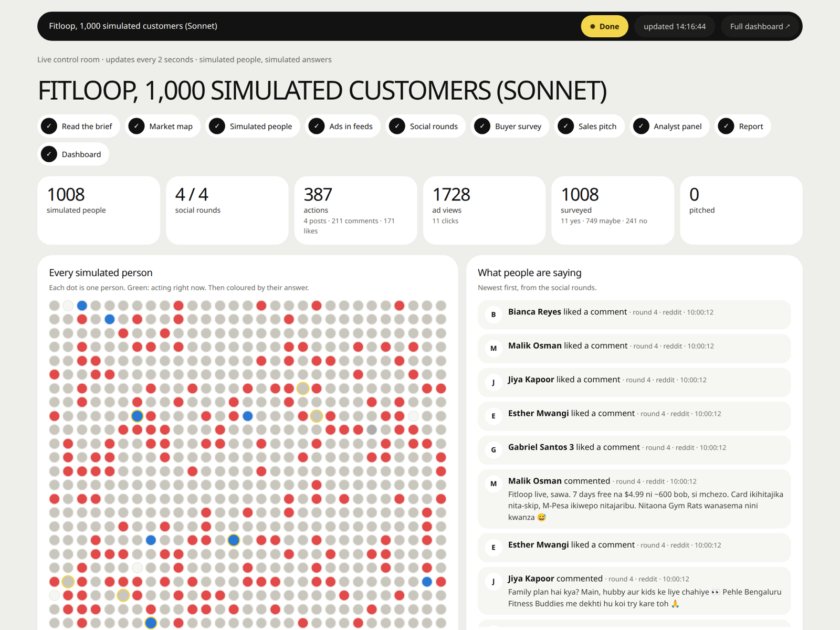This screenshot has width=840, height=630.
Task: Open the Analyst panel step
Action: pyautogui.click(x=669, y=126)
